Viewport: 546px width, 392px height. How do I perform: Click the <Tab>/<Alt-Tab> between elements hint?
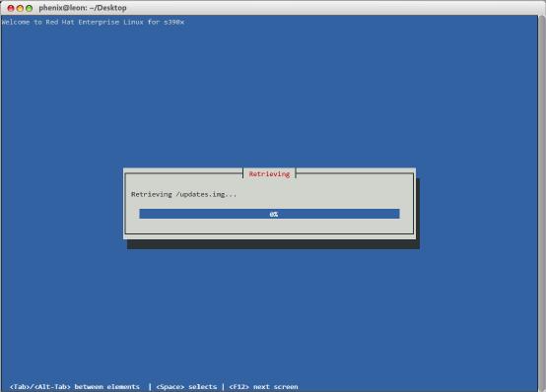coord(75,386)
